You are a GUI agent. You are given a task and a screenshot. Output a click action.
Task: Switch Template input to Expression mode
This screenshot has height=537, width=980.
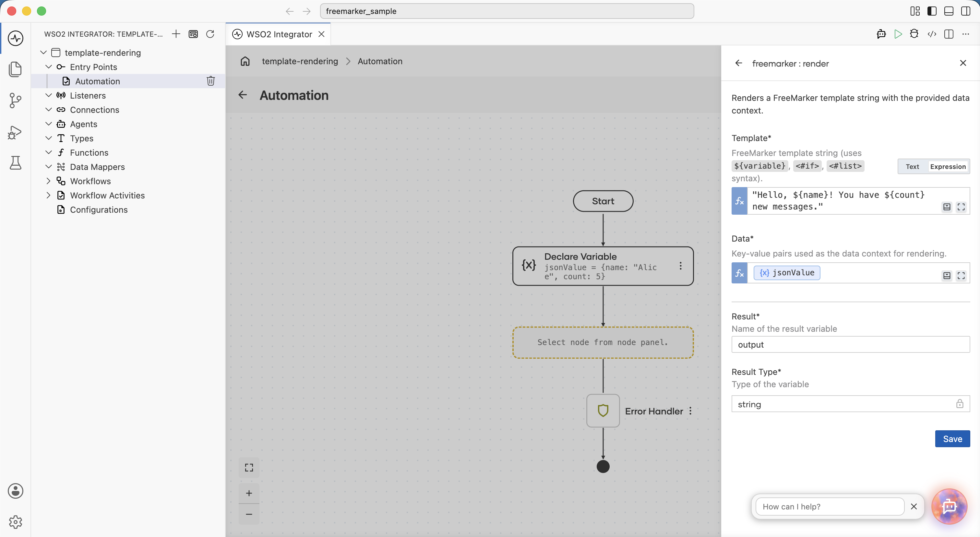pyautogui.click(x=948, y=166)
